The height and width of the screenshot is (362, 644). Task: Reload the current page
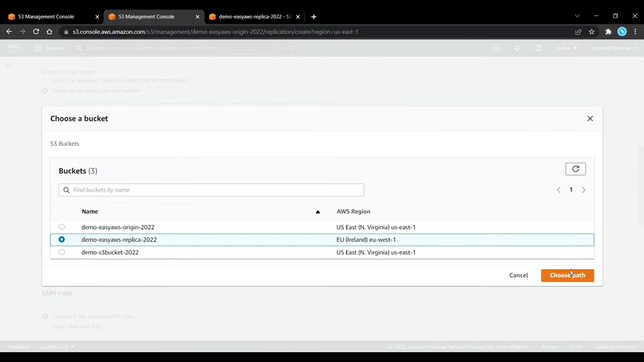tap(36, 32)
